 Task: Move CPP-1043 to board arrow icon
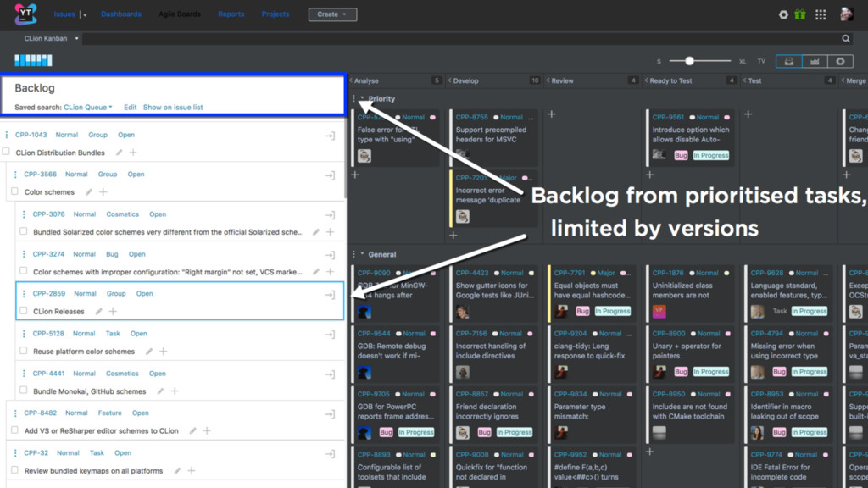(330, 136)
